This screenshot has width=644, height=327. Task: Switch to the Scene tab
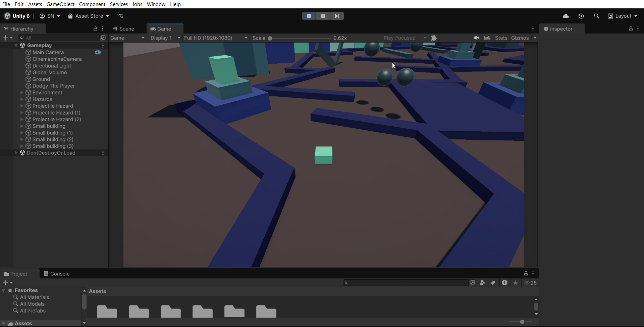click(123, 29)
